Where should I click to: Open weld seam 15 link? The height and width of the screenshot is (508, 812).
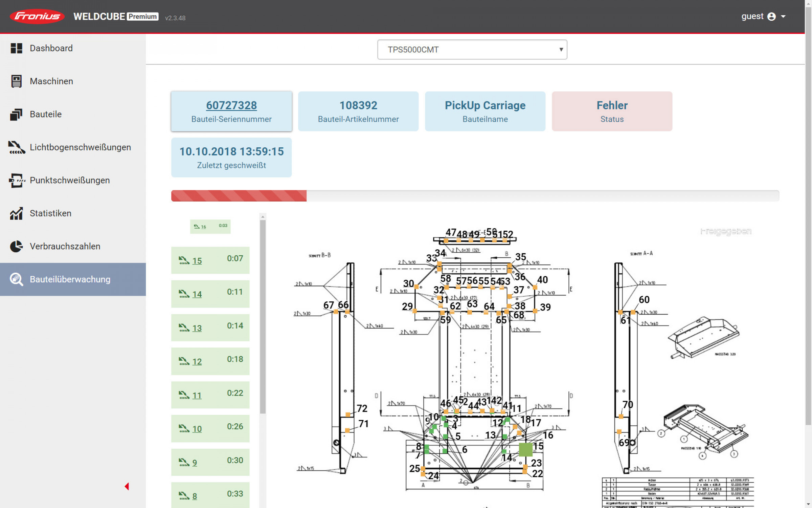(197, 261)
